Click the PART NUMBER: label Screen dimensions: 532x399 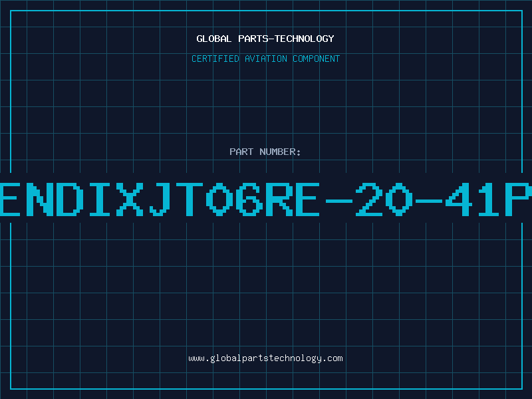[x=265, y=152]
